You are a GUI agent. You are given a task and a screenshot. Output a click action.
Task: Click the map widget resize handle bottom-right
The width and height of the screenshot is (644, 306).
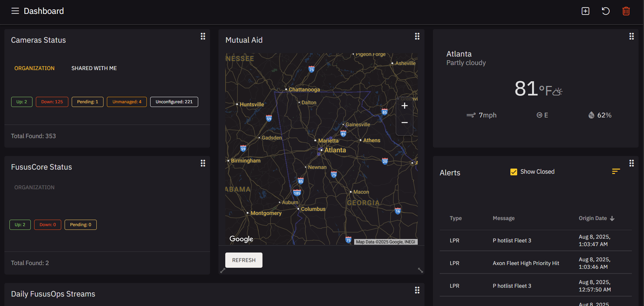(420, 270)
